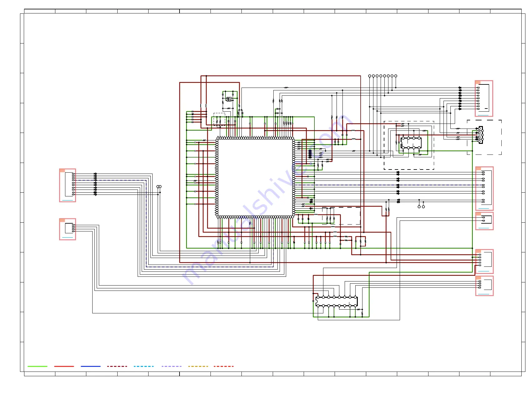The height and width of the screenshot is (395, 532).
Task: Select the lower left pink connector block
Action: tap(68, 229)
